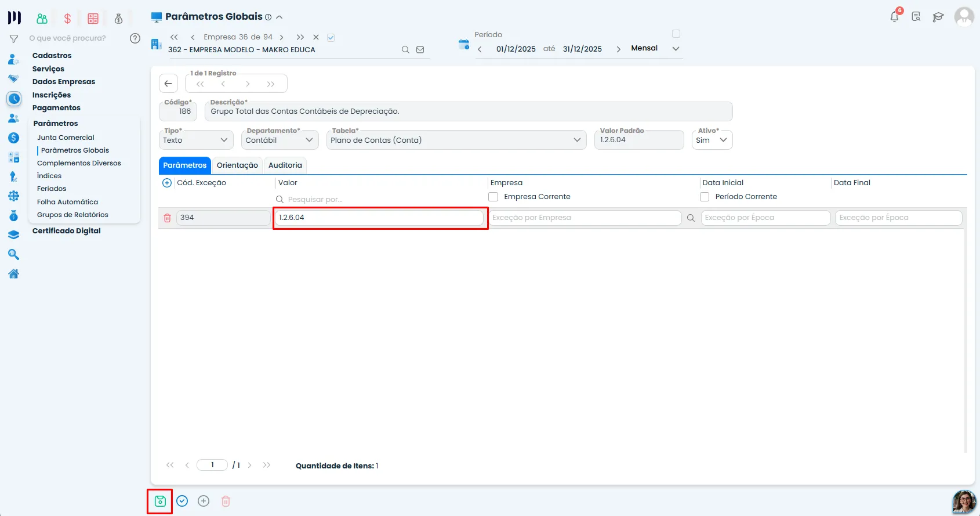
Task: Open the Cadastros section
Action: 52,56
